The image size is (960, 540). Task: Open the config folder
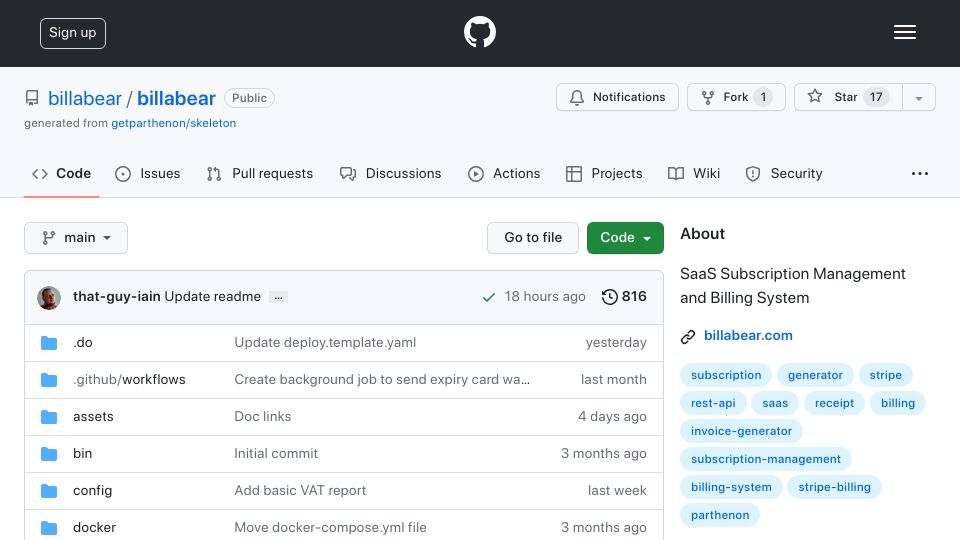pos(92,491)
